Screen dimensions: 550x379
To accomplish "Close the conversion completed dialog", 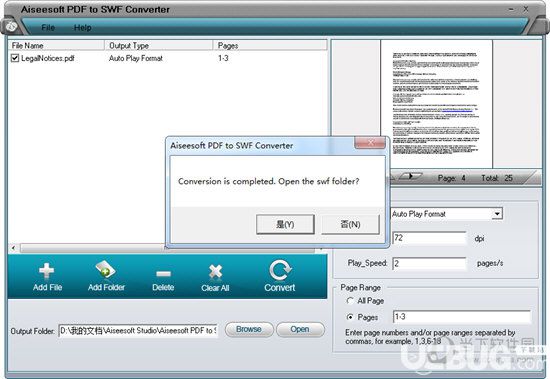I will click(x=370, y=142).
